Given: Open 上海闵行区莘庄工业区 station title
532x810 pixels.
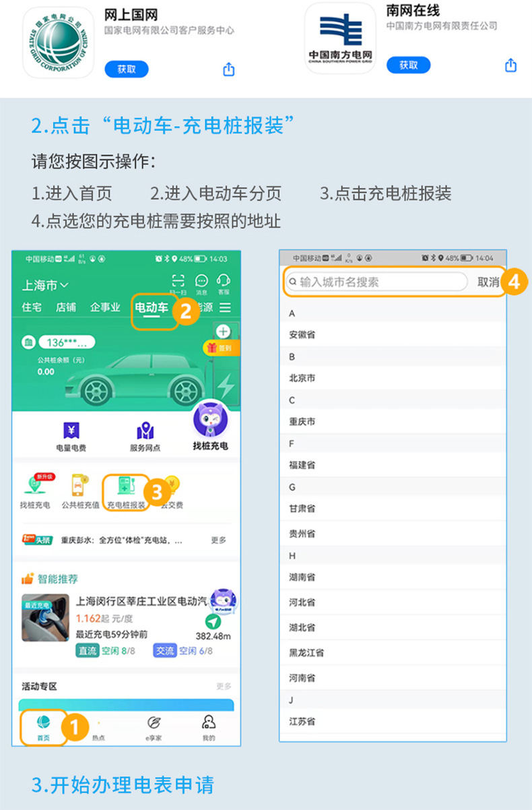Looking at the screenshot, I should coord(142,601).
